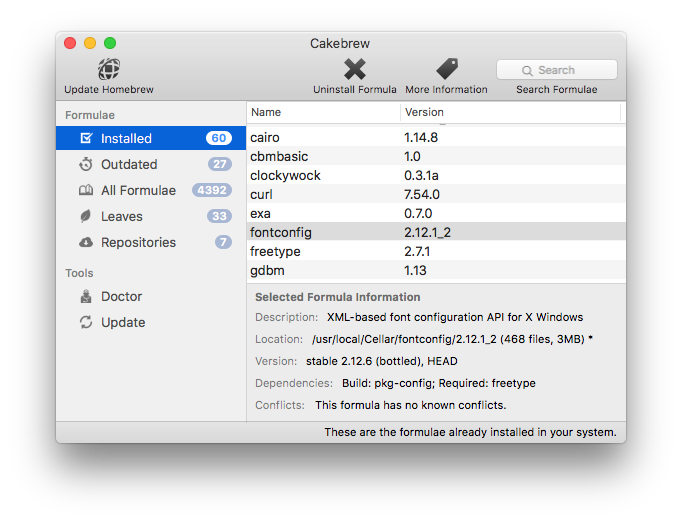Zoom the Cakebrew window with green button
Viewport: 682px width, 523px height.
click(110, 43)
